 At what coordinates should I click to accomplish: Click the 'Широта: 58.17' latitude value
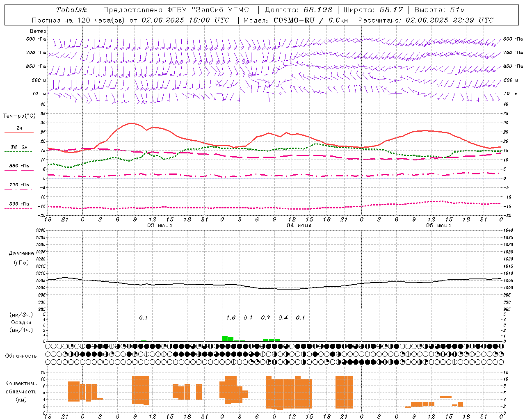(x=373, y=10)
